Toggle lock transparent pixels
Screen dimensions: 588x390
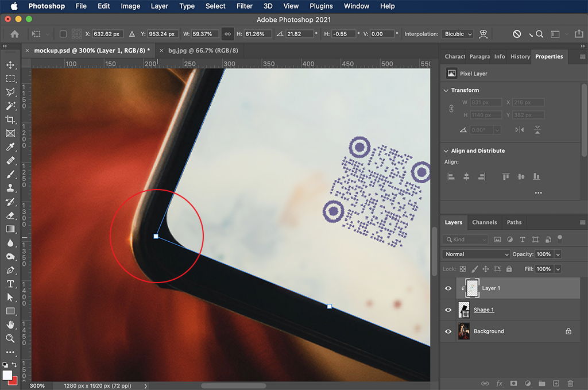coord(463,269)
